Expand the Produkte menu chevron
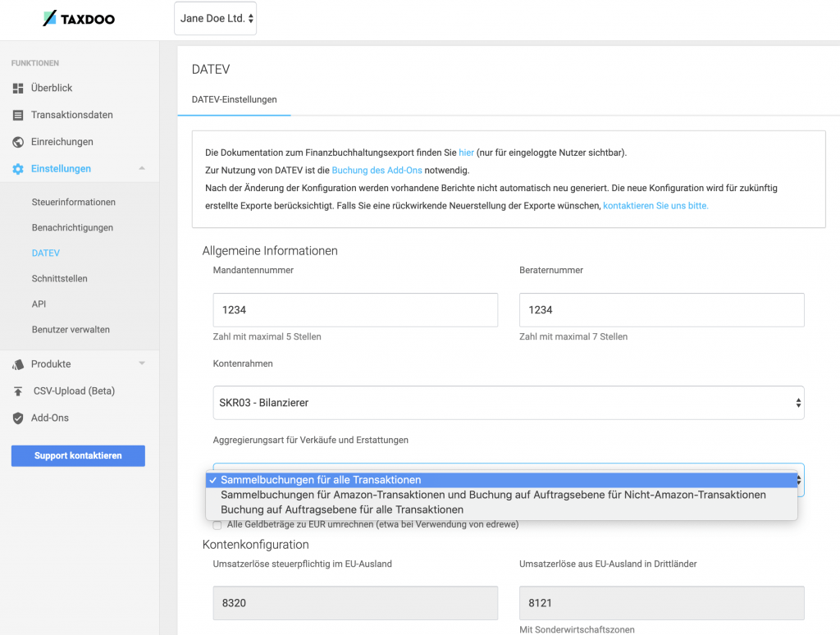840x635 pixels. point(142,363)
